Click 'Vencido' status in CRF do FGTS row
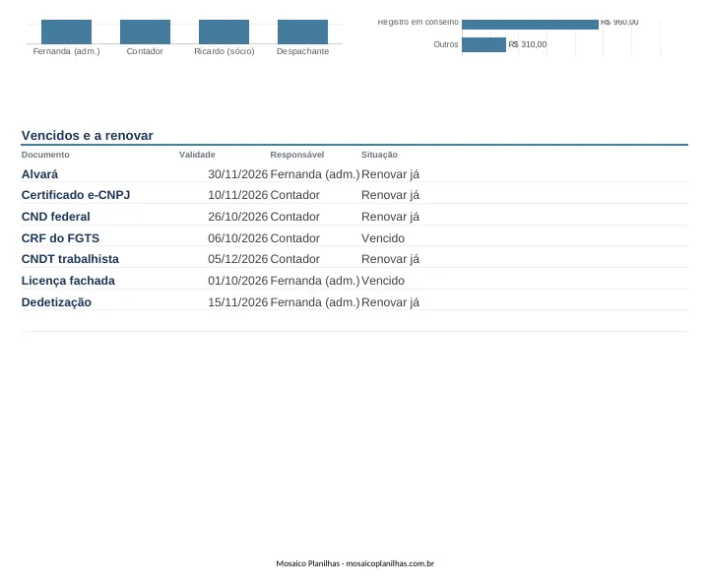This screenshot has height=588, width=708. tap(383, 238)
